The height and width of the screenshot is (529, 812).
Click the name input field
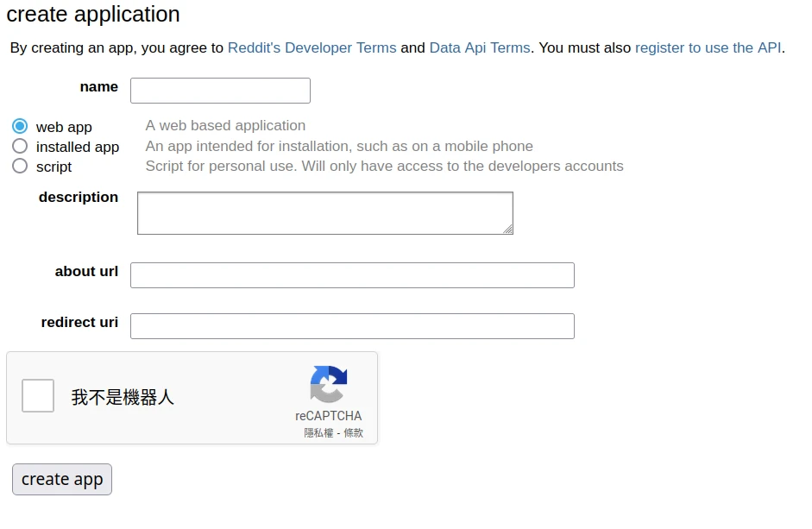click(220, 91)
